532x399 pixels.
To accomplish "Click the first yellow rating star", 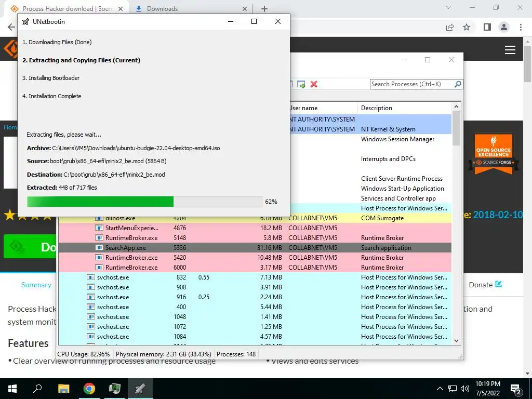I will tap(10, 215).
